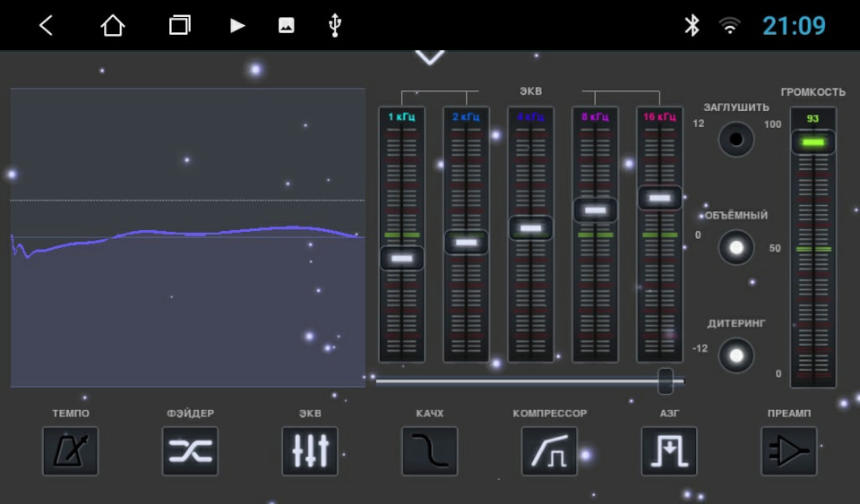
Task: Open the АЗГ gate module
Action: click(669, 451)
